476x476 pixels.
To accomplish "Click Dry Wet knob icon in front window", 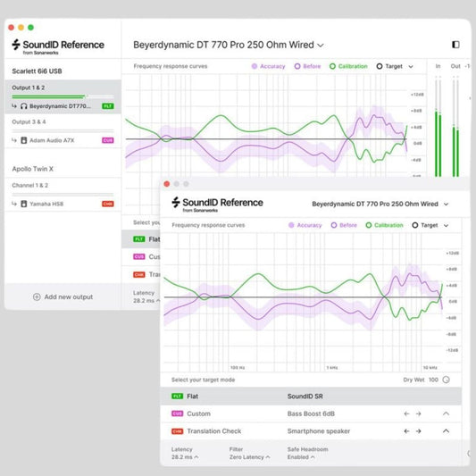I will coord(446,380).
